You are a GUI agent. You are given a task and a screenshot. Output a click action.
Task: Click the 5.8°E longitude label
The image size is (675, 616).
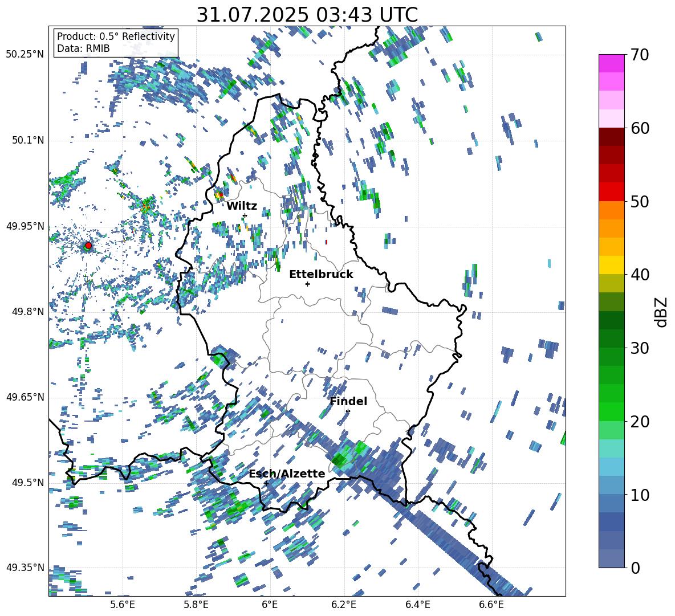tap(196, 605)
